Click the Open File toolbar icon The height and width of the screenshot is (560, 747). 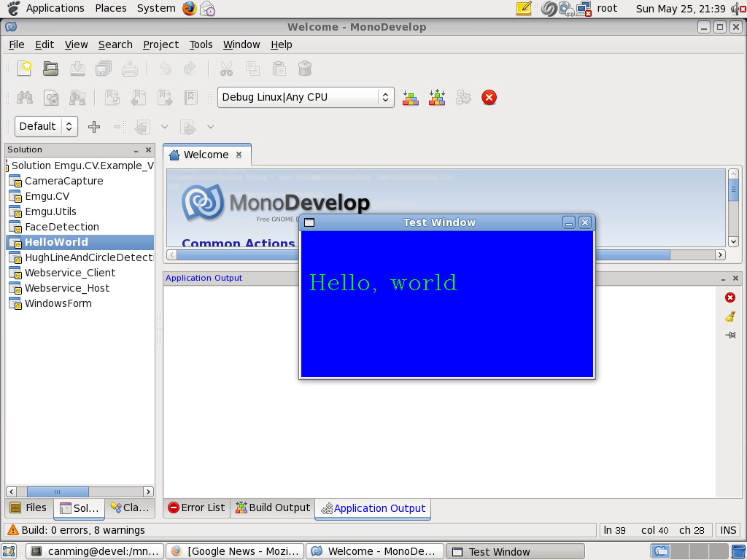50,69
